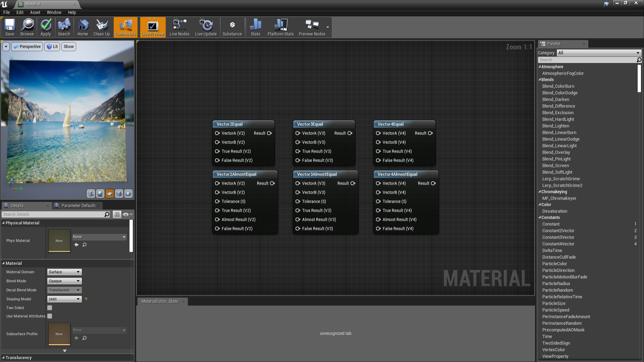Open the Shading Model dropdown showing Unlit
The image size is (644, 362).
coord(64,299)
